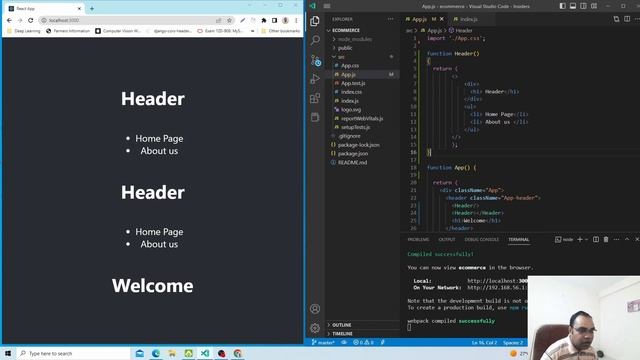Toggle the bottom panel layout icon
640x360 pixels.
573,6
